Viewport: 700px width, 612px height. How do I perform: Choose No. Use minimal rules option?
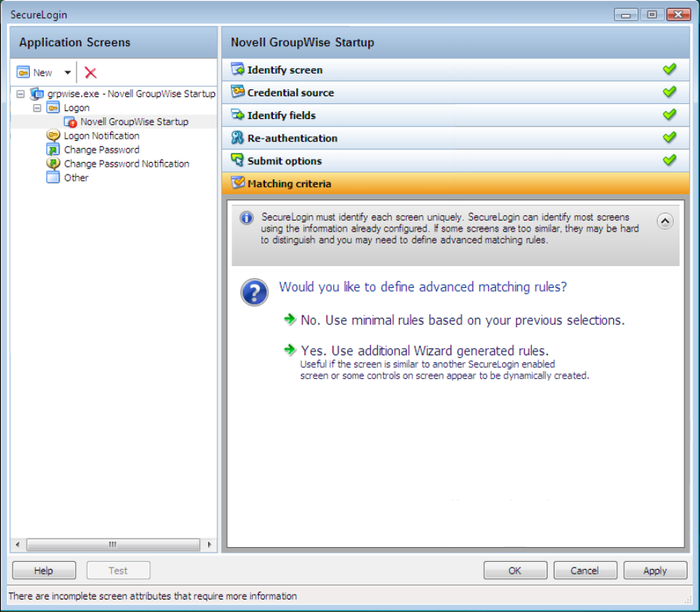tap(462, 320)
